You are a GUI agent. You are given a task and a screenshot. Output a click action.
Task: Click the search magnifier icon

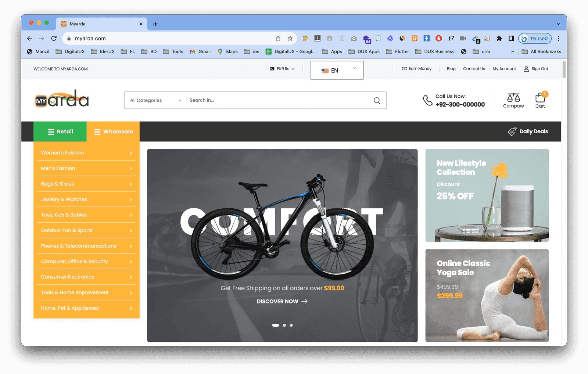pyautogui.click(x=377, y=100)
